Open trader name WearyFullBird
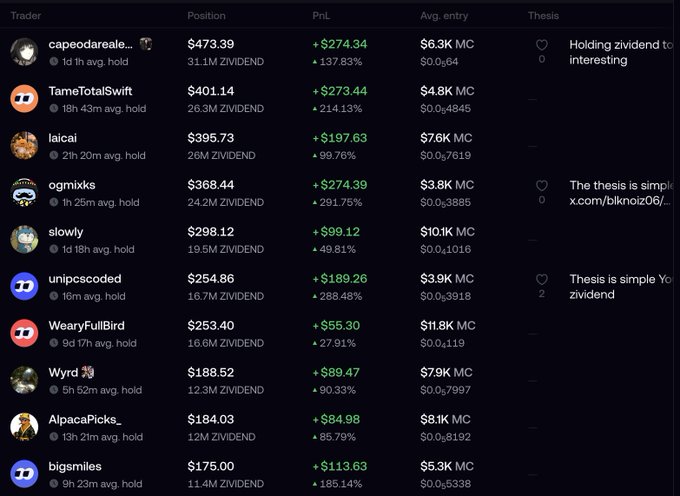The image size is (680, 496). click(x=87, y=326)
